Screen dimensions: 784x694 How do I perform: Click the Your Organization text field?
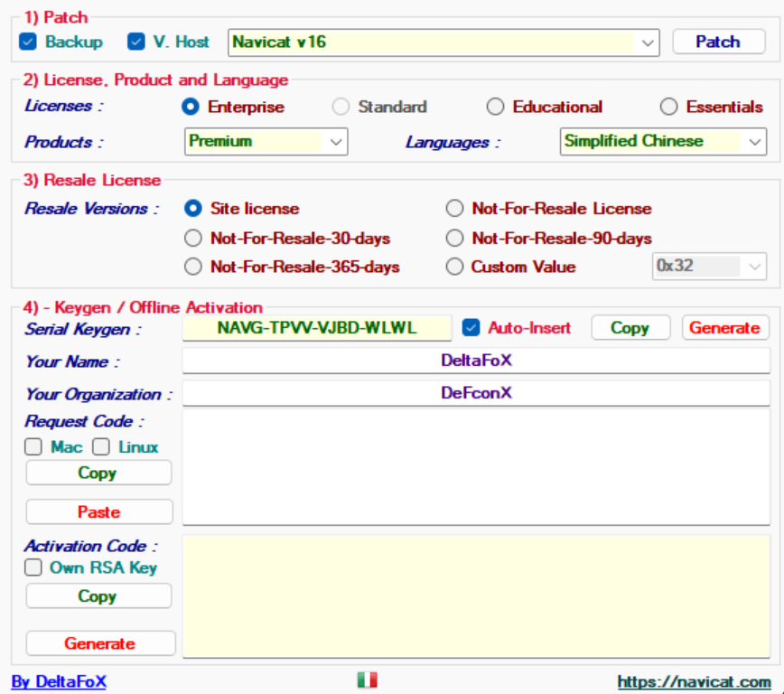tap(476, 394)
